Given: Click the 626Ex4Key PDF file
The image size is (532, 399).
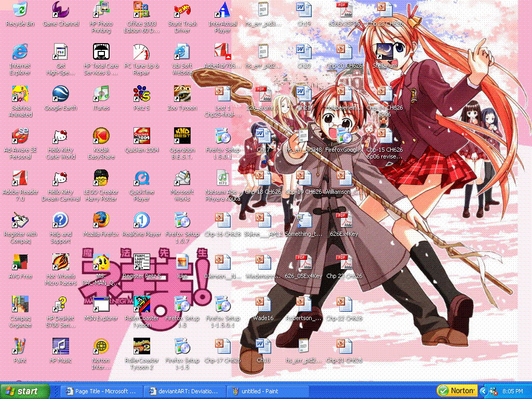Looking at the screenshot, I should [344, 220].
